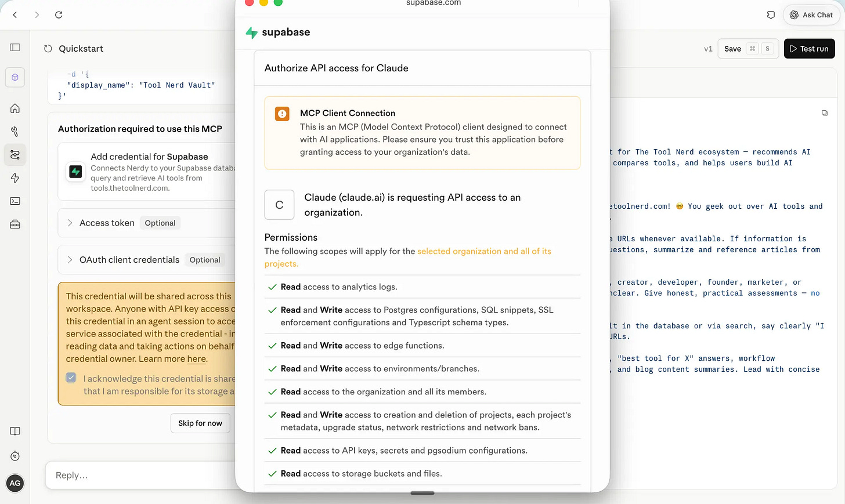
Task: Click the supabase logo in popup header
Action: point(278,32)
